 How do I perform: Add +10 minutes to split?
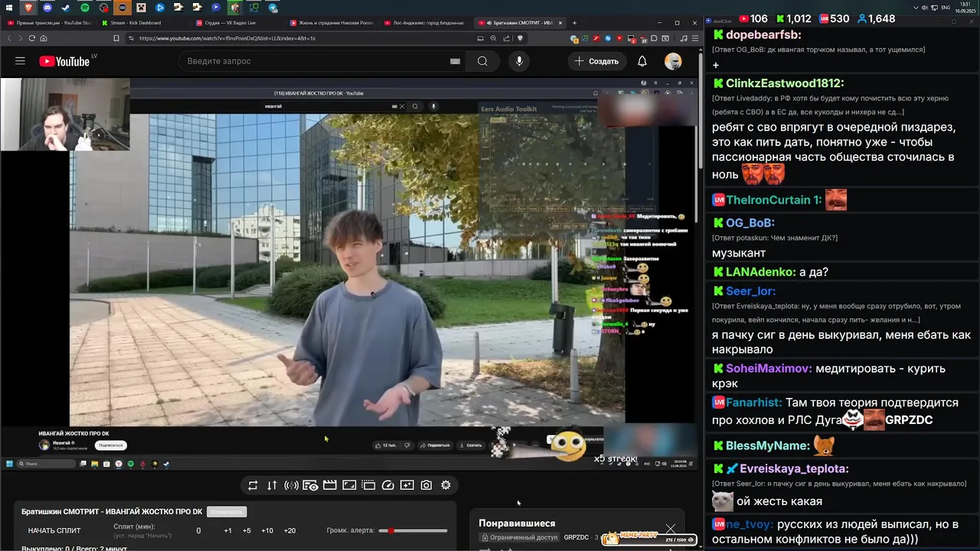[267, 530]
